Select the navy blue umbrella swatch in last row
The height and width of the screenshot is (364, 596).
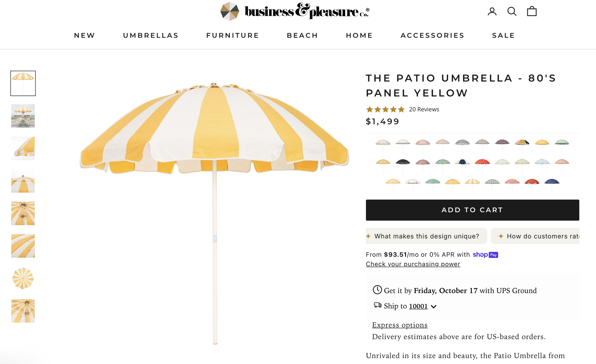[551, 185]
